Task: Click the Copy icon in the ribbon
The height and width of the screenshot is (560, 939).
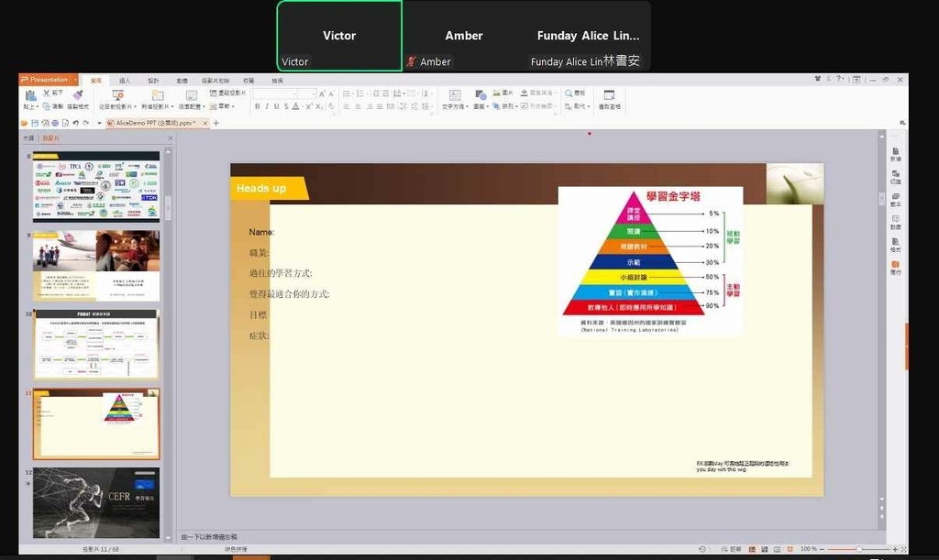Action: (46, 106)
